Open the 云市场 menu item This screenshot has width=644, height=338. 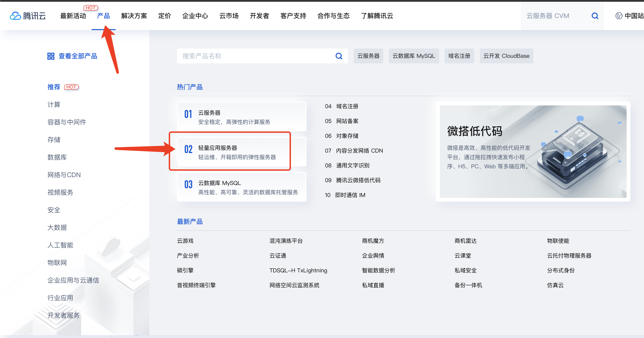(229, 16)
